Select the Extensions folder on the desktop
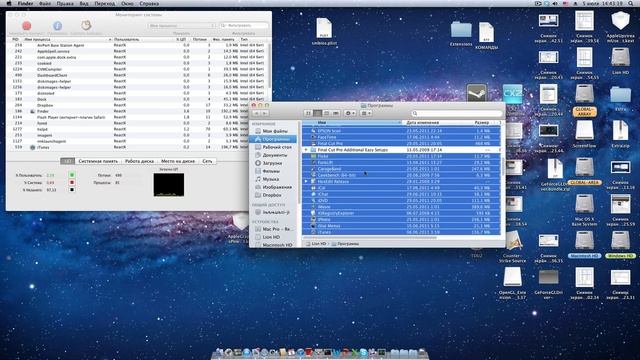Image resolution: width=640 pixels, height=360 pixels. click(461, 34)
